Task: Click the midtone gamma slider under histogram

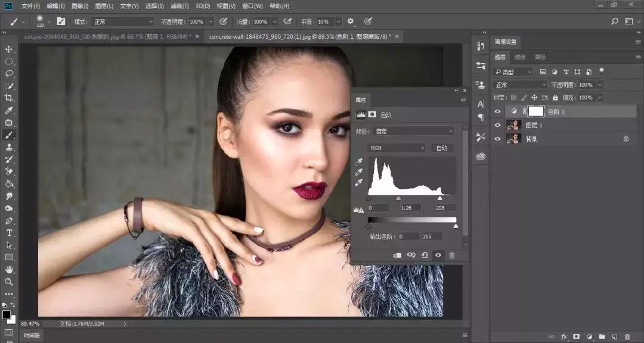Action: (398, 198)
